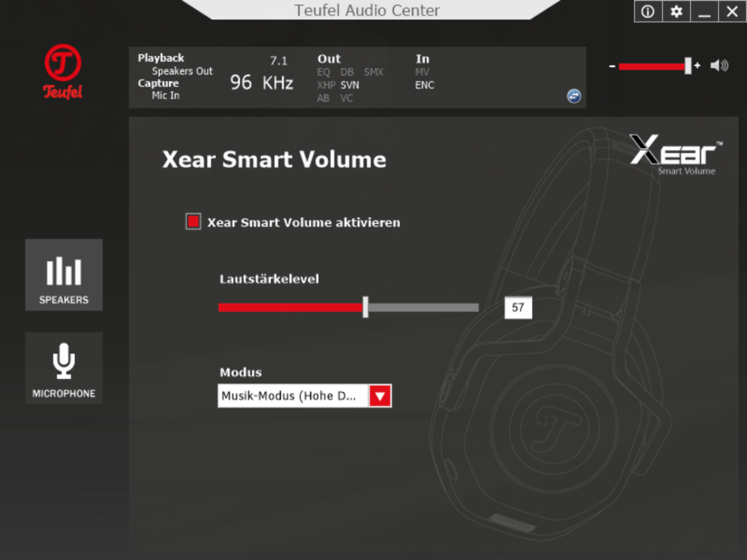Select VC in the Out status

pyautogui.click(x=347, y=98)
